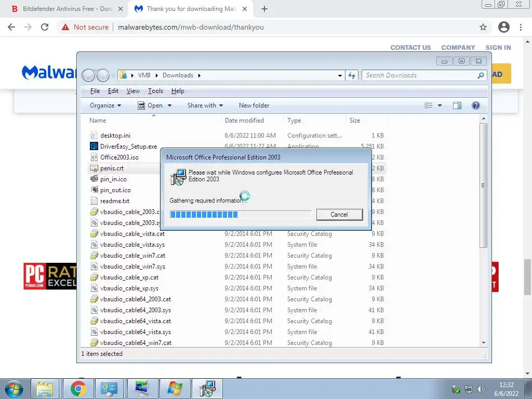Cancel the Office 2003 configuration
The height and width of the screenshot is (399, 532).
[339, 215]
